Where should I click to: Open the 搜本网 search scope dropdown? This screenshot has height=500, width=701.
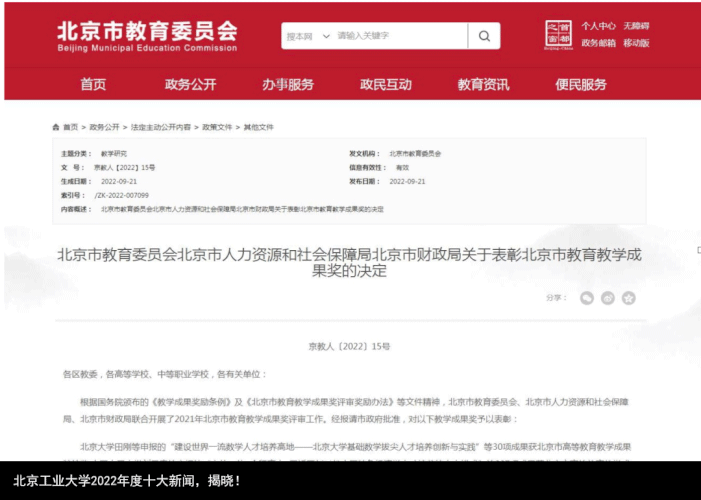pos(308,36)
